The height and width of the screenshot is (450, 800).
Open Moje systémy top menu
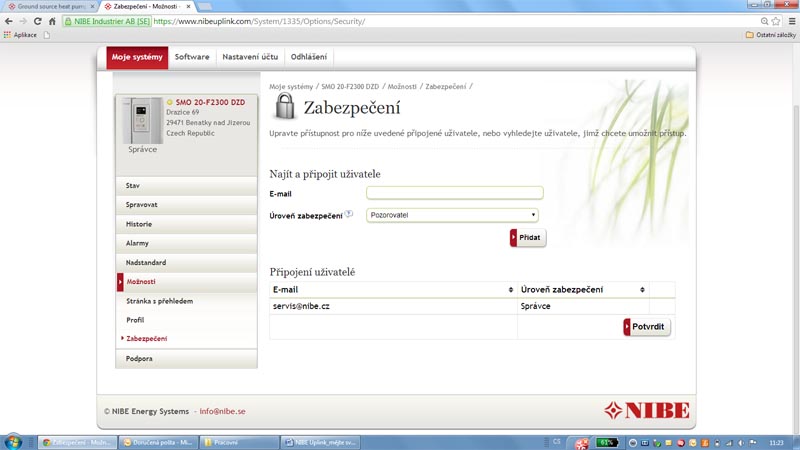(x=137, y=57)
